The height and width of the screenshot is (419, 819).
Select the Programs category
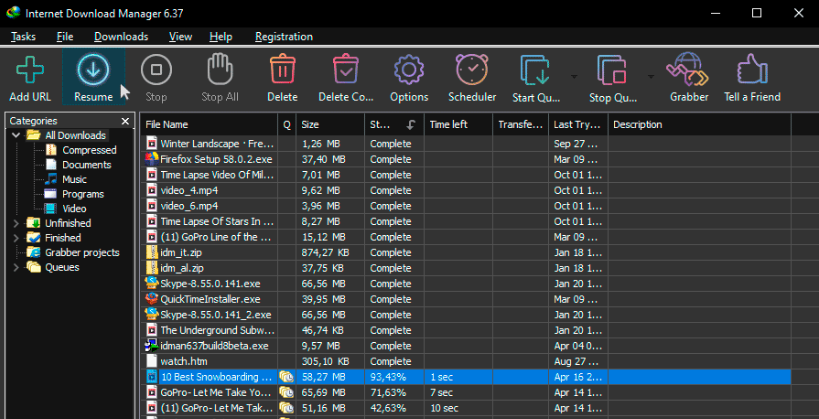coord(83,194)
